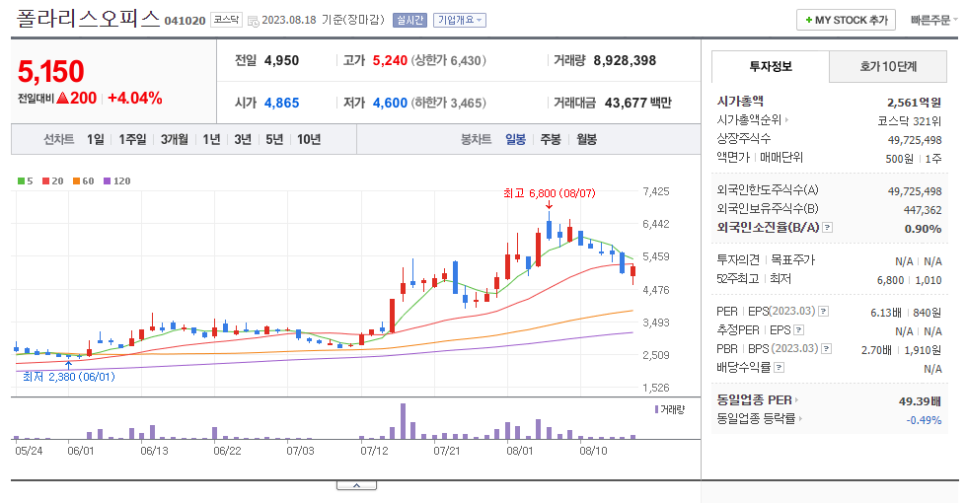Click the 고가 value 5,240
This screenshot has width=966, height=503.
tap(390, 60)
